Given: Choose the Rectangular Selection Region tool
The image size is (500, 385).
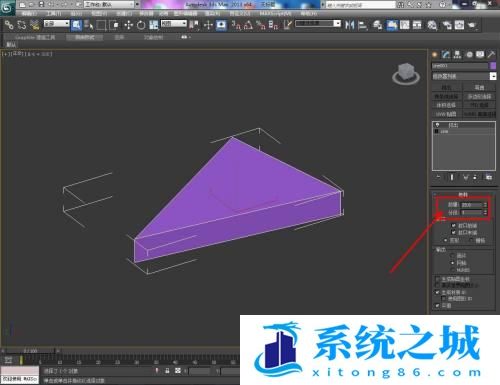Looking at the screenshot, I should 101,25.
